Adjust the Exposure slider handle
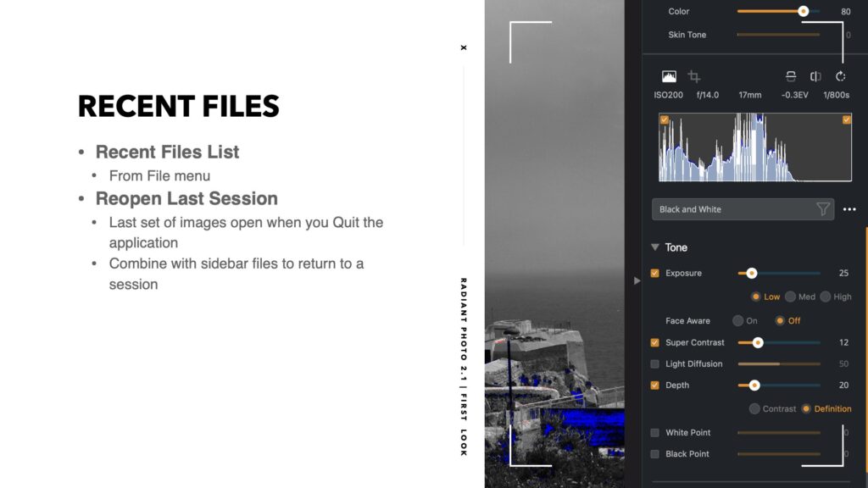This screenshot has width=868, height=488. tap(751, 274)
